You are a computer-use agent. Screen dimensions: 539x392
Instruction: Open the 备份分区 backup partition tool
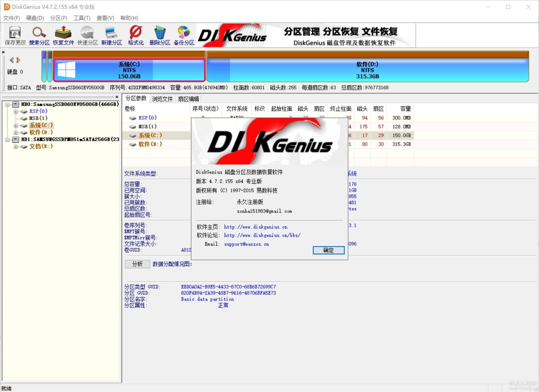[184, 35]
